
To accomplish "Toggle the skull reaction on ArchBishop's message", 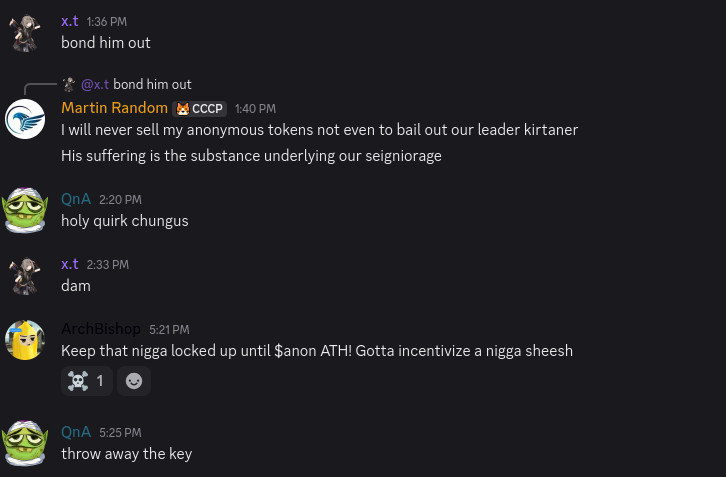I will pyautogui.click(x=86, y=380).
